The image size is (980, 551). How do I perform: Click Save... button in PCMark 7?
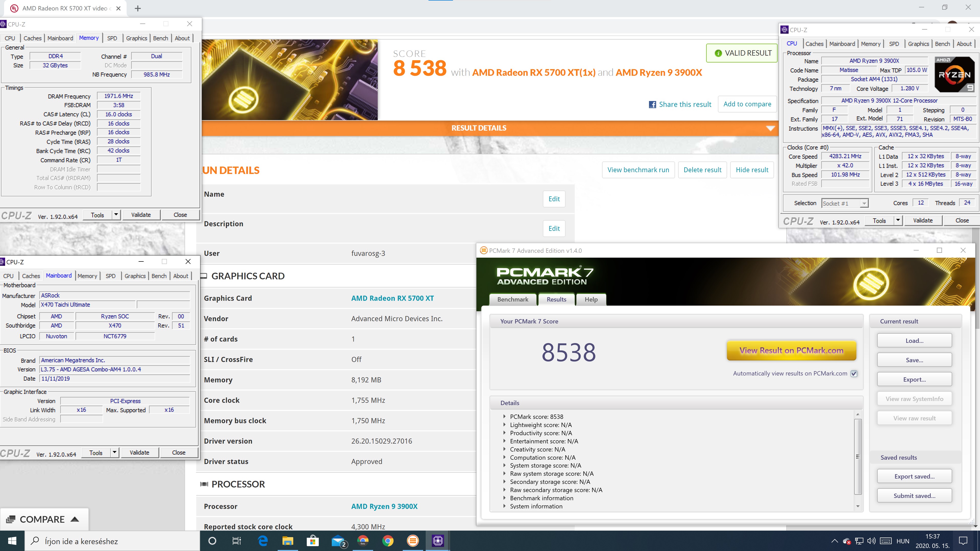pos(914,360)
